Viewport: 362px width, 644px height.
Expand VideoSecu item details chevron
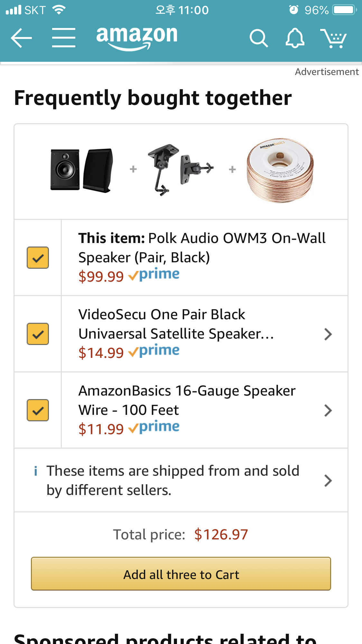point(328,334)
